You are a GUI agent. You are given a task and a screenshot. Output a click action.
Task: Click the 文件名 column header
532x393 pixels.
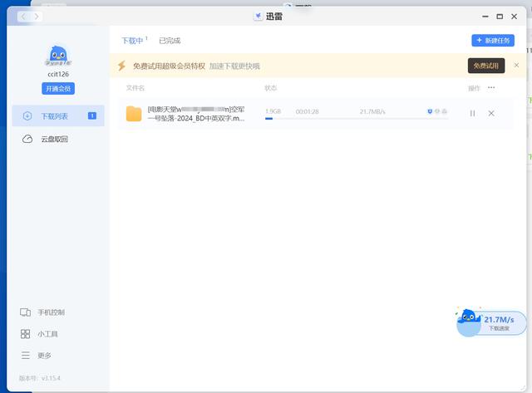click(135, 88)
